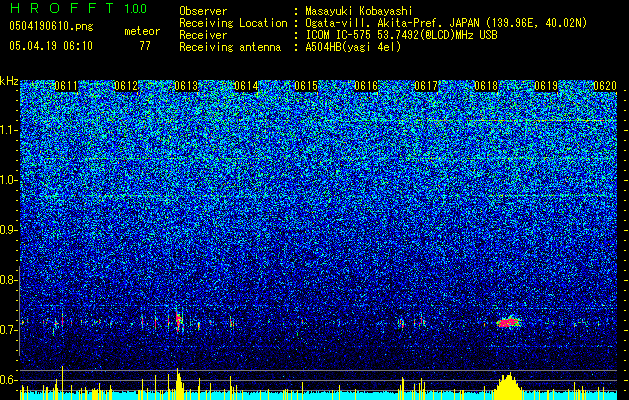Click the 0.6 kHz axis label
This screenshot has height=400, width=629.
click(8, 380)
